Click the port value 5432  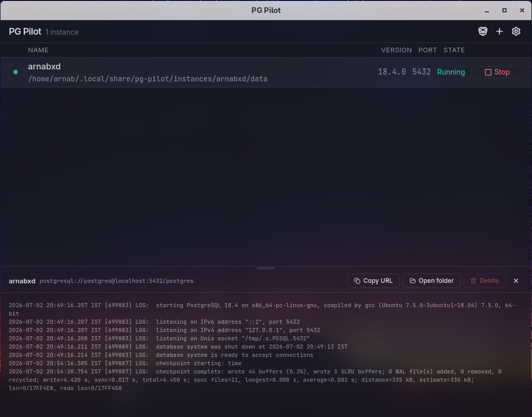[422, 72]
